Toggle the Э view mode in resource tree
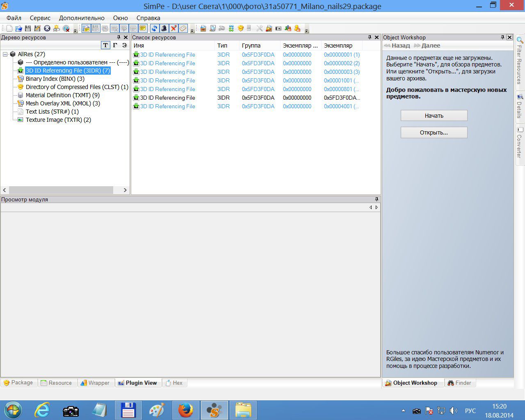 (x=124, y=45)
